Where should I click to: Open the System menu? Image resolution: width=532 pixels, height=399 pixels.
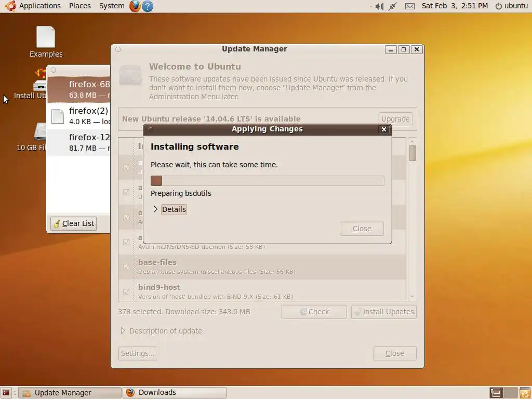[x=112, y=6]
